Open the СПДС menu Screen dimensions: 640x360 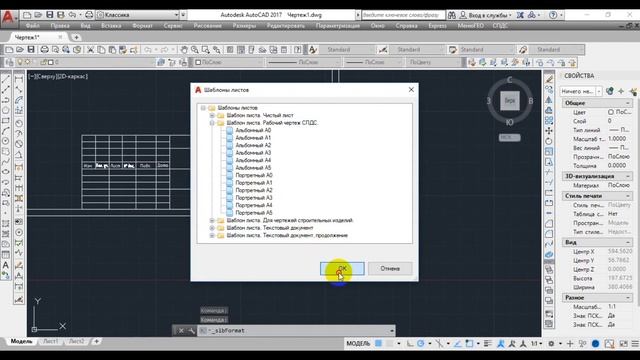point(500,26)
